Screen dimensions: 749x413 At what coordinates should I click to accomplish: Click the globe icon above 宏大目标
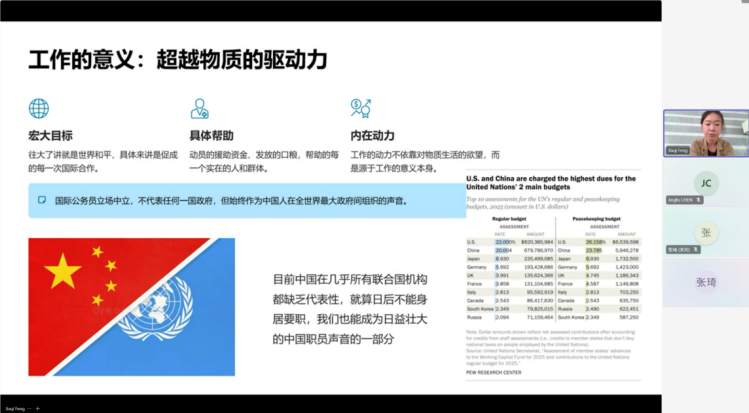coord(39,108)
